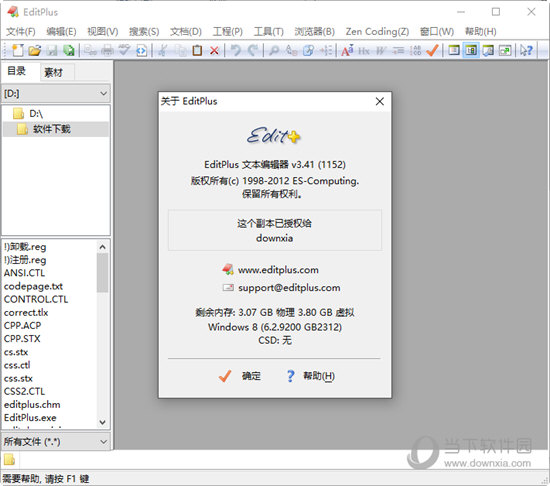The width and height of the screenshot is (550, 486).
Task: Click the 帮助(H) button in About dialog
Action: pos(311,376)
